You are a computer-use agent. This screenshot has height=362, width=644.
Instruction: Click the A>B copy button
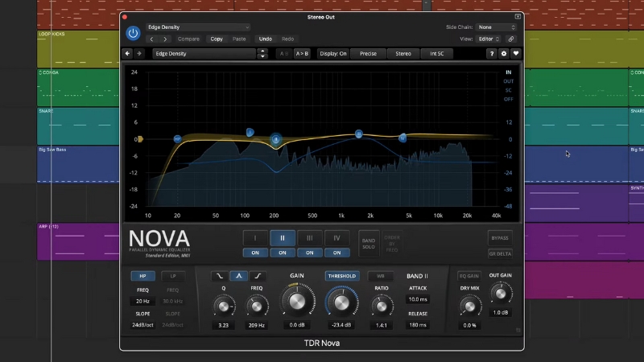pyautogui.click(x=302, y=53)
